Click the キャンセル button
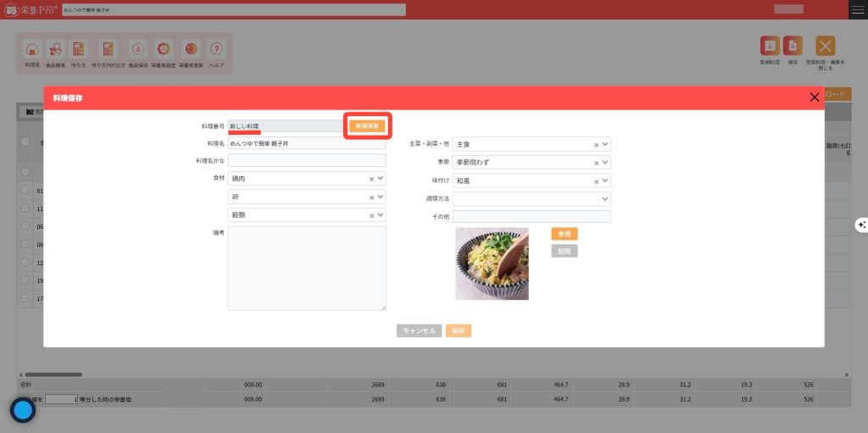Screen dimensions: 868x433 click(x=419, y=330)
